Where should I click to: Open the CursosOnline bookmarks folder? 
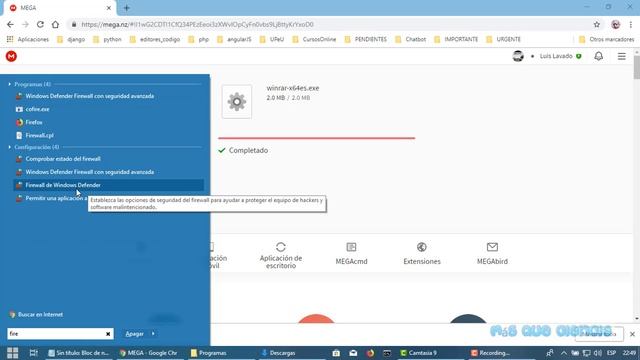click(x=314, y=39)
